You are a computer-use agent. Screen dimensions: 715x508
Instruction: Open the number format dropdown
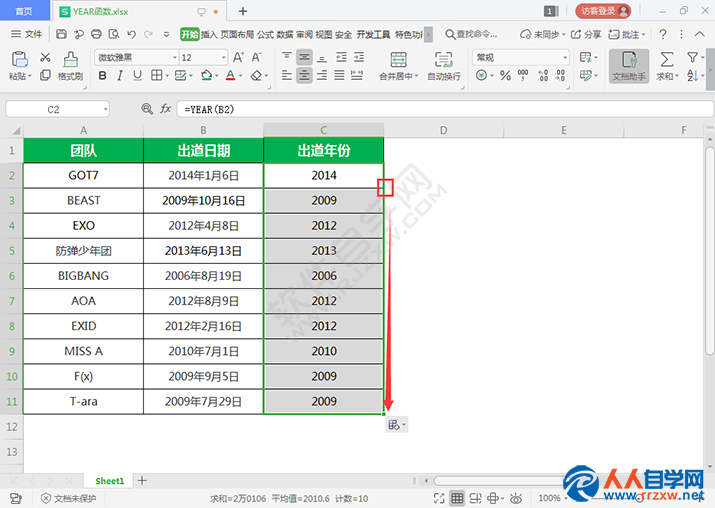[x=565, y=57]
